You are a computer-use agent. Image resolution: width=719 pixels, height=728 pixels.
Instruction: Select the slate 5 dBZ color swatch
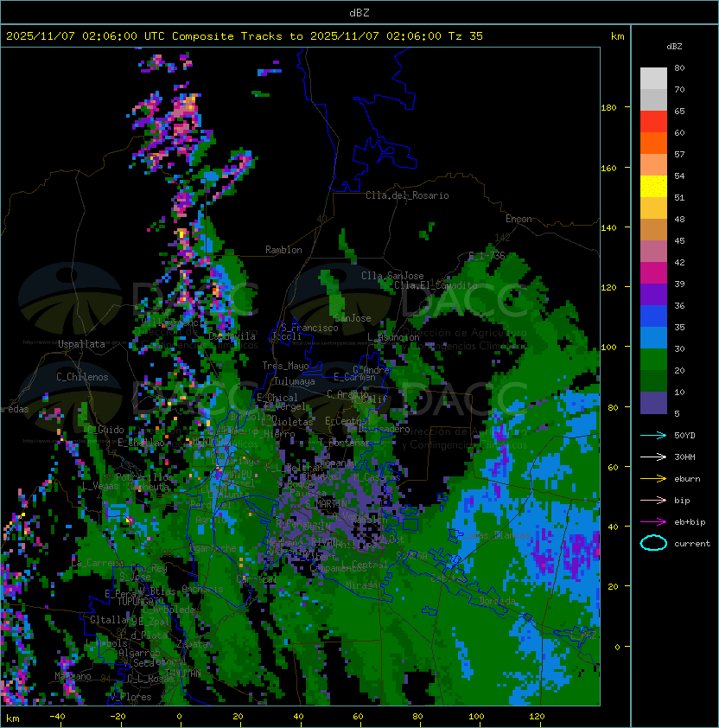click(x=653, y=403)
